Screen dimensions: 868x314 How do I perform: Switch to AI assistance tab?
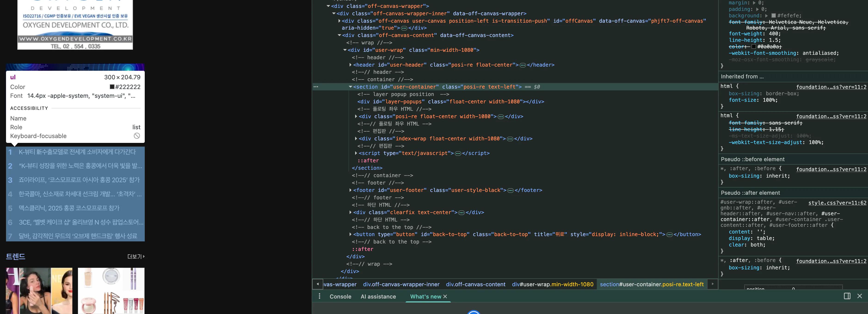[x=378, y=296]
